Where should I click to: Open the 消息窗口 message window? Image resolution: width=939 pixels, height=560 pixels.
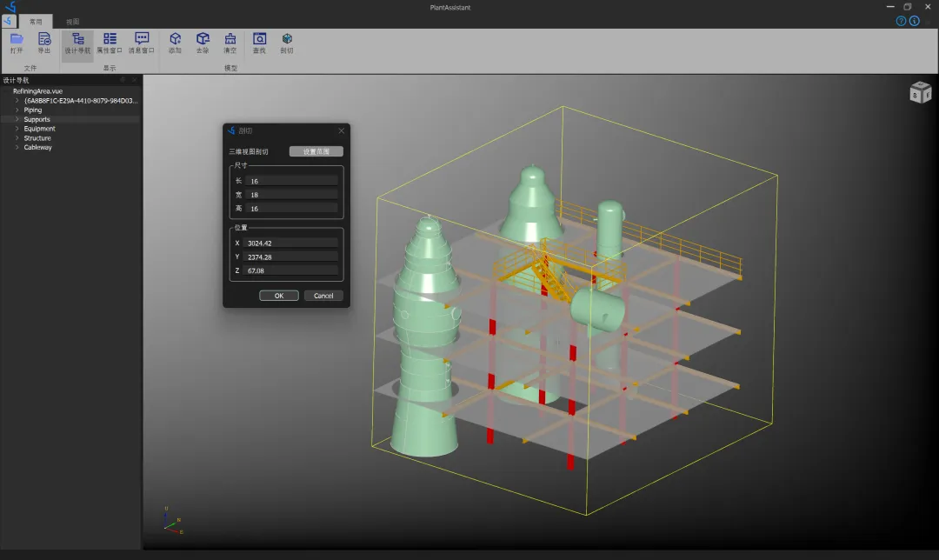[142, 43]
